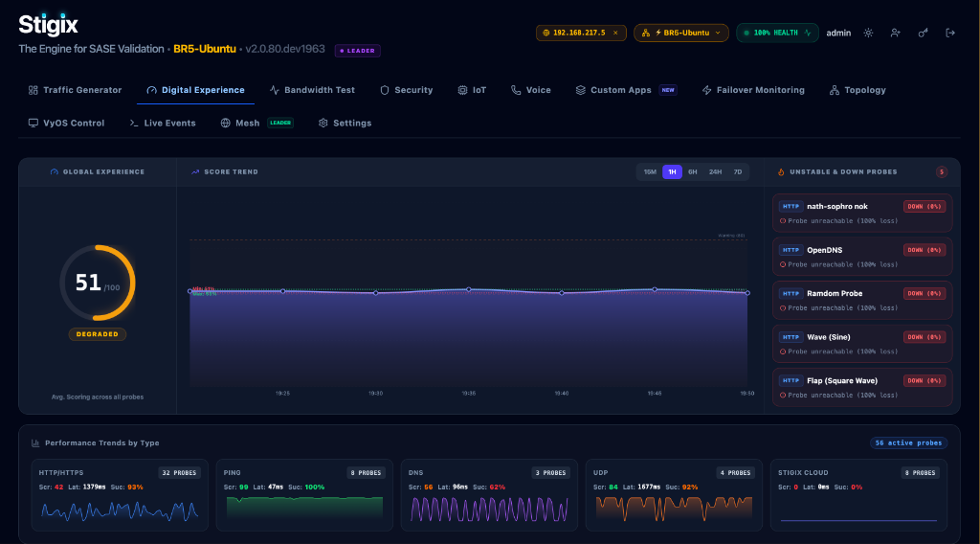
Task: Open the UDP performance card
Action: point(674,495)
